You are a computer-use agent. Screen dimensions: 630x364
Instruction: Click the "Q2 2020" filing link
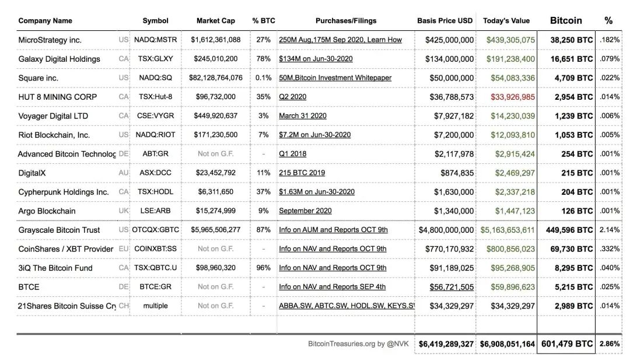click(292, 97)
